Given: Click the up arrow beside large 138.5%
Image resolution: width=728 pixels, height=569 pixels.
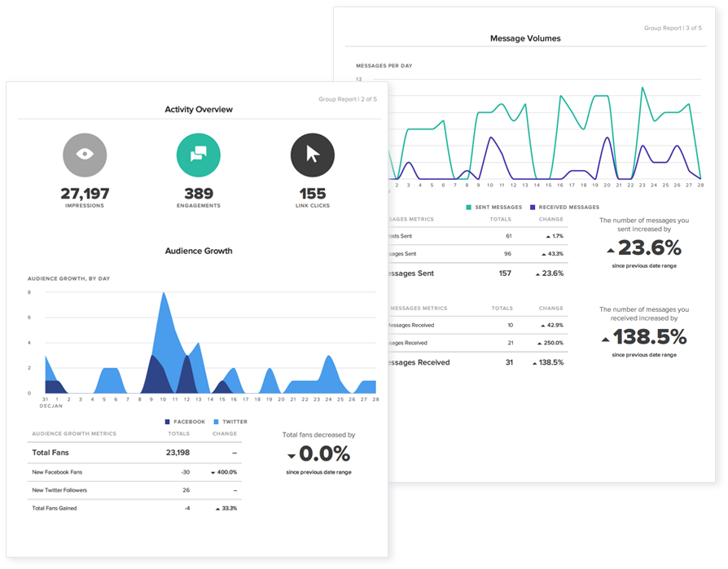Looking at the screenshot, I should (605, 339).
